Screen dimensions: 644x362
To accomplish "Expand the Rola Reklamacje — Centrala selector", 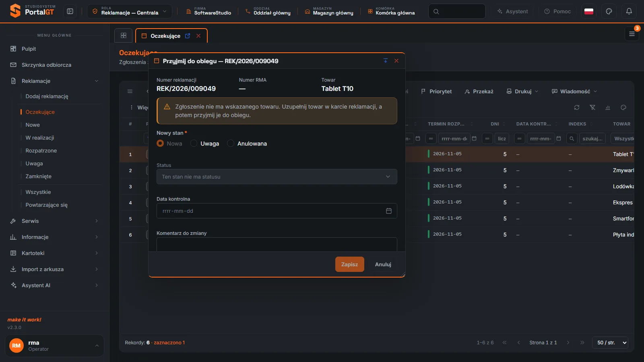I will pyautogui.click(x=130, y=11).
